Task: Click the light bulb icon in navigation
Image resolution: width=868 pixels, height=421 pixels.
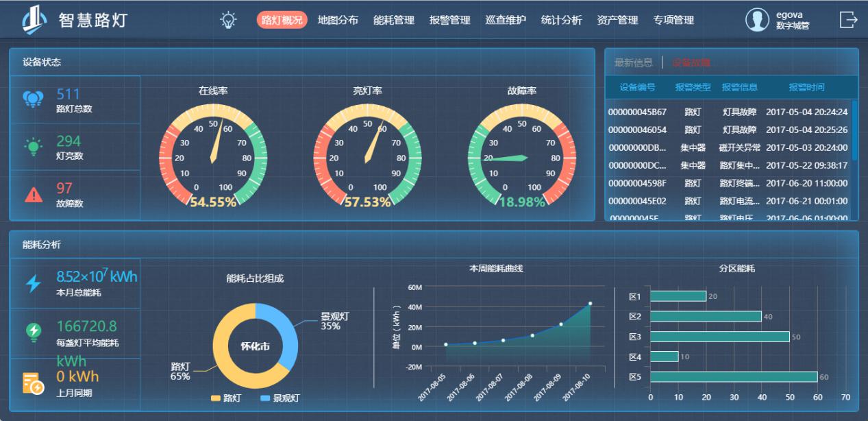Action: 227,21
